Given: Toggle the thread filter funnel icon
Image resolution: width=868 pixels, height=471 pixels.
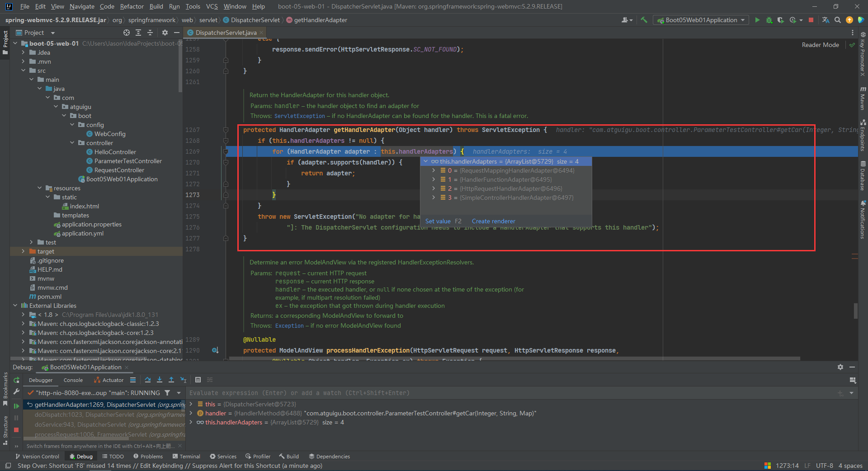Looking at the screenshot, I should [x=167, y=393].
